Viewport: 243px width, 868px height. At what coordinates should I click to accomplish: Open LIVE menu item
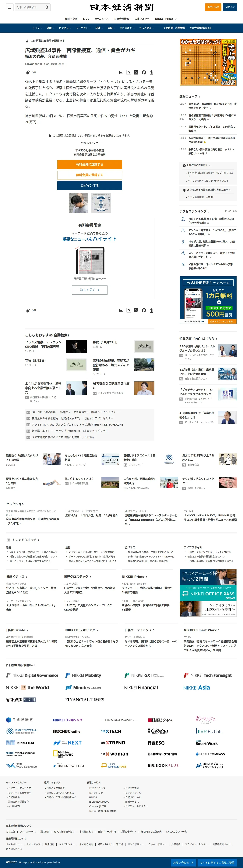[86, 19]
